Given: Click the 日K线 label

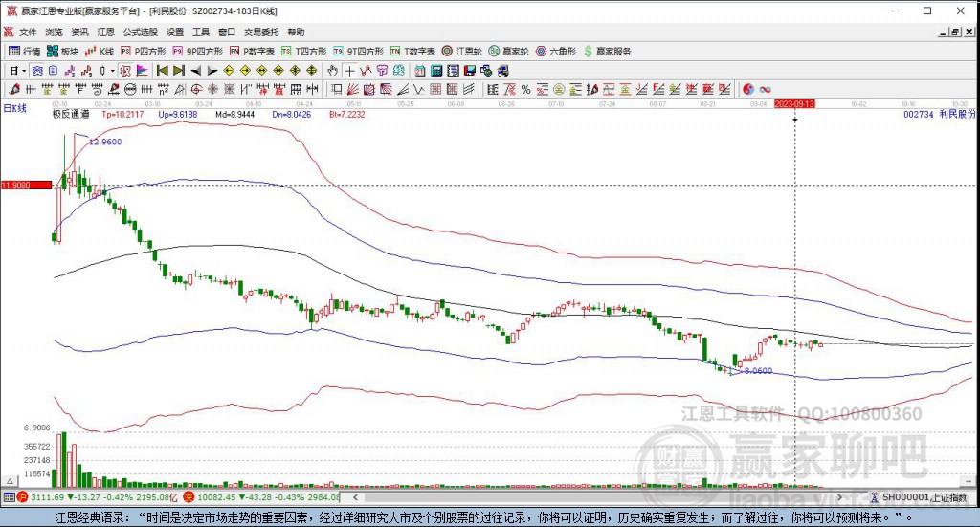Looking at the screenshot, I should 15,108.
